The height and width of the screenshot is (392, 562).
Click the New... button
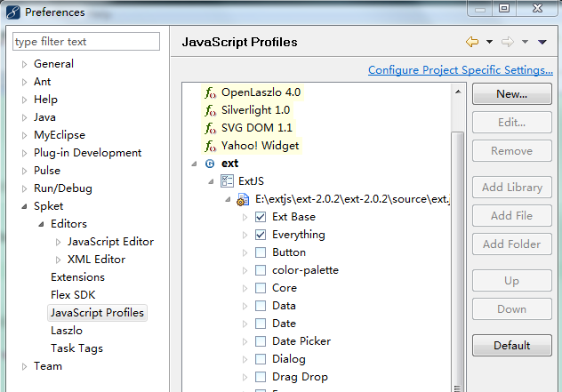point(512,94)
